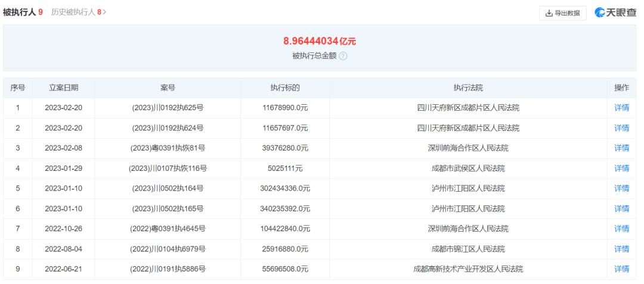644x284 pixels.
Task: Click date 2022-10-26
Action: coord(64,229)
